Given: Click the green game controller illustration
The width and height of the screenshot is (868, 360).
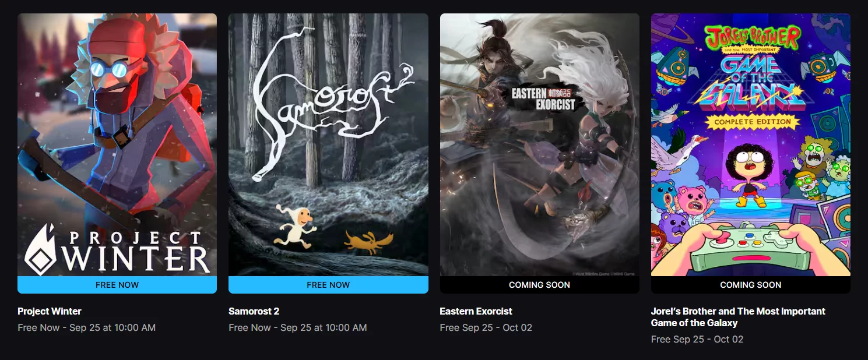Looking at the screenshot, I should pos(750,247).
